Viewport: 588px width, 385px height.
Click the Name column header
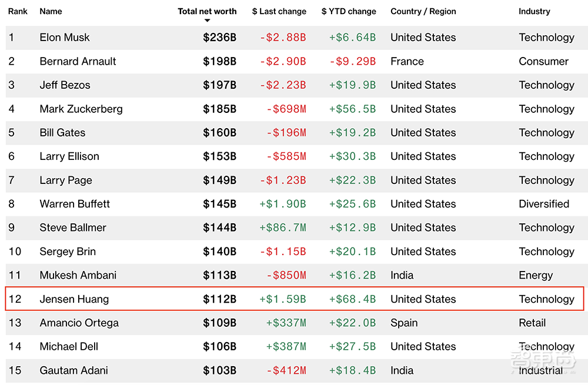pyautogui.click(x=51, y=11)
